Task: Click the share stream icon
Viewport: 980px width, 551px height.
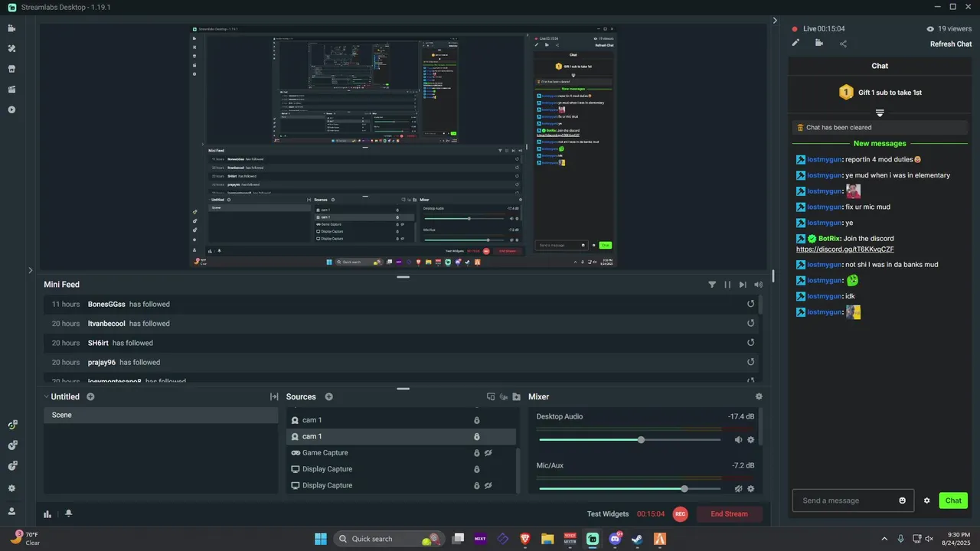Action: click(843, 44)
